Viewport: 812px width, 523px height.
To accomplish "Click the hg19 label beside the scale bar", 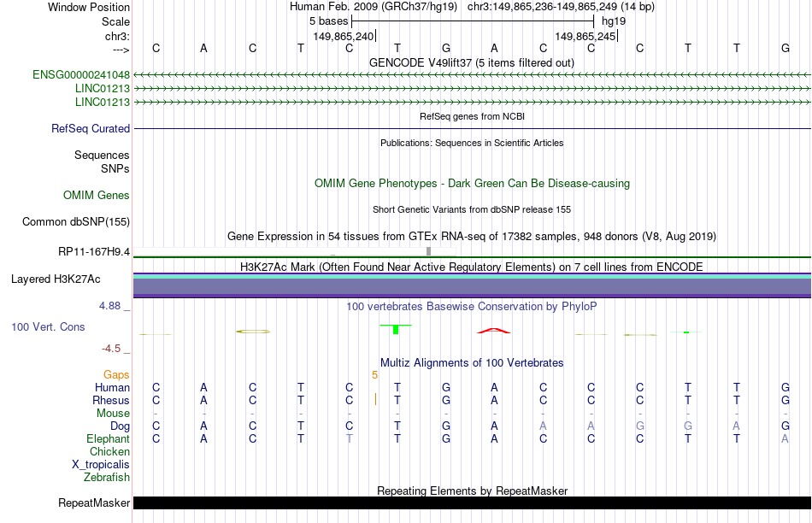I will (x=614, y=21).
